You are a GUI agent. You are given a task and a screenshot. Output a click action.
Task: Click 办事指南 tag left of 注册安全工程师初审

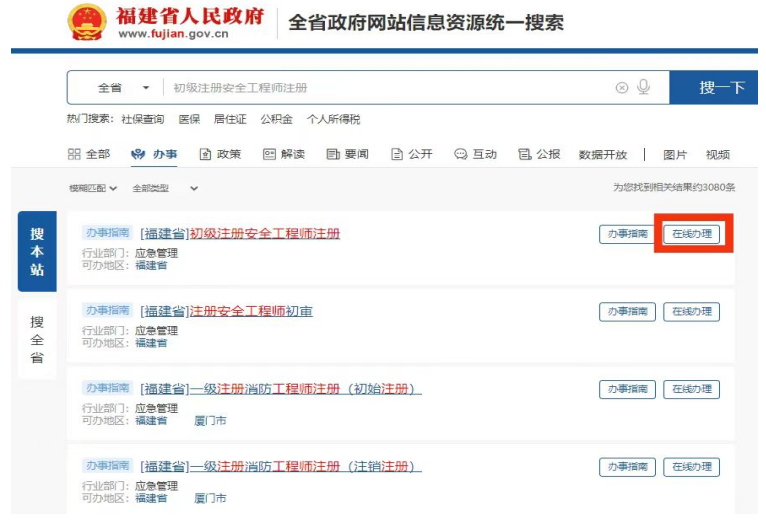coord(107,311)
